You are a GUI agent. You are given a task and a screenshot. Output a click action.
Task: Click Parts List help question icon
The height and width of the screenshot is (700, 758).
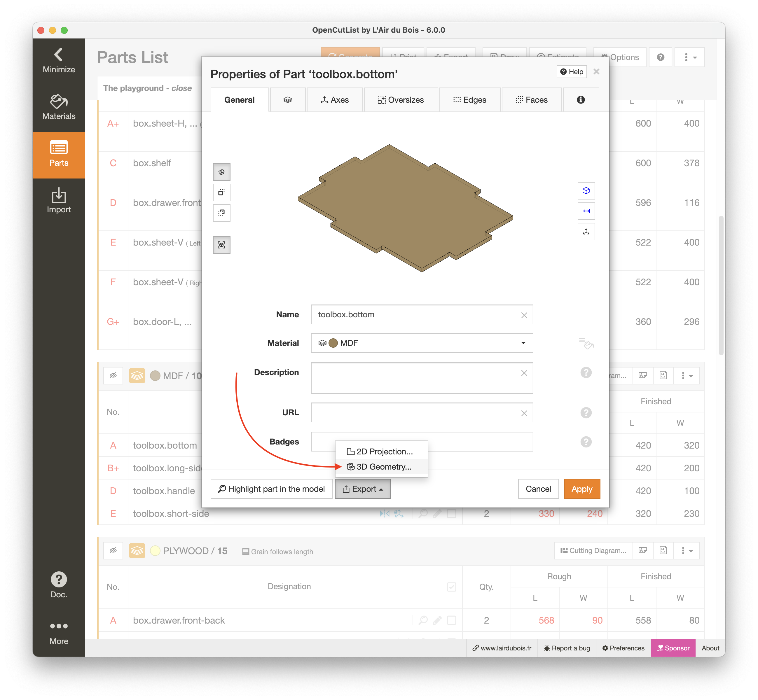pos(660,57)
